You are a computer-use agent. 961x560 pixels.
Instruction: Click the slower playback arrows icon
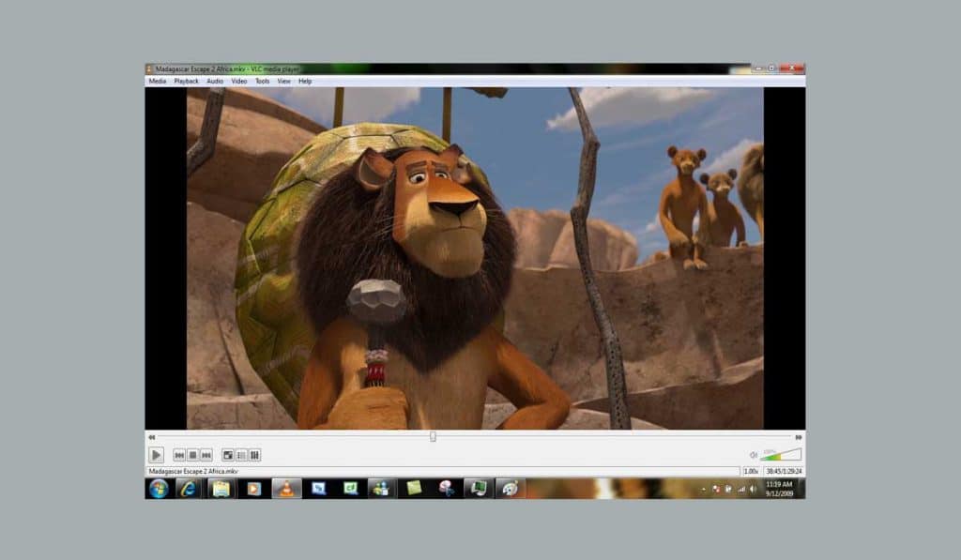[x=151, y=437]
